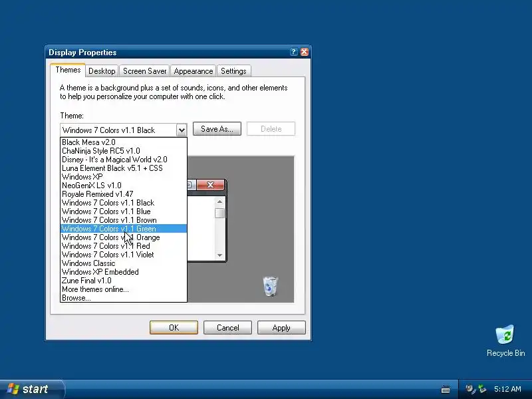The height and width of the screenshot is (399, 532).
Task: Open the Appearance tab
Action: pyautogui.click(x=194, y=71)
